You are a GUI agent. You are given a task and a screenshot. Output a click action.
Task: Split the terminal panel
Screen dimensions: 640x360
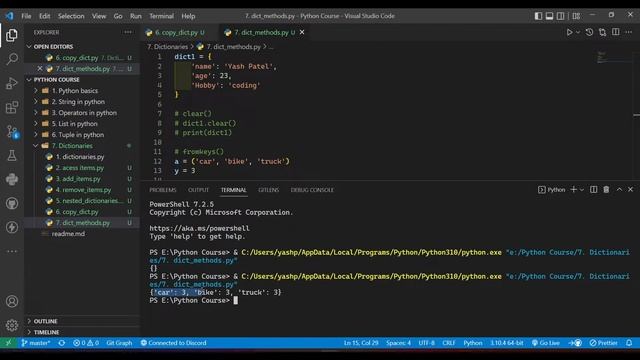[593, 190]
